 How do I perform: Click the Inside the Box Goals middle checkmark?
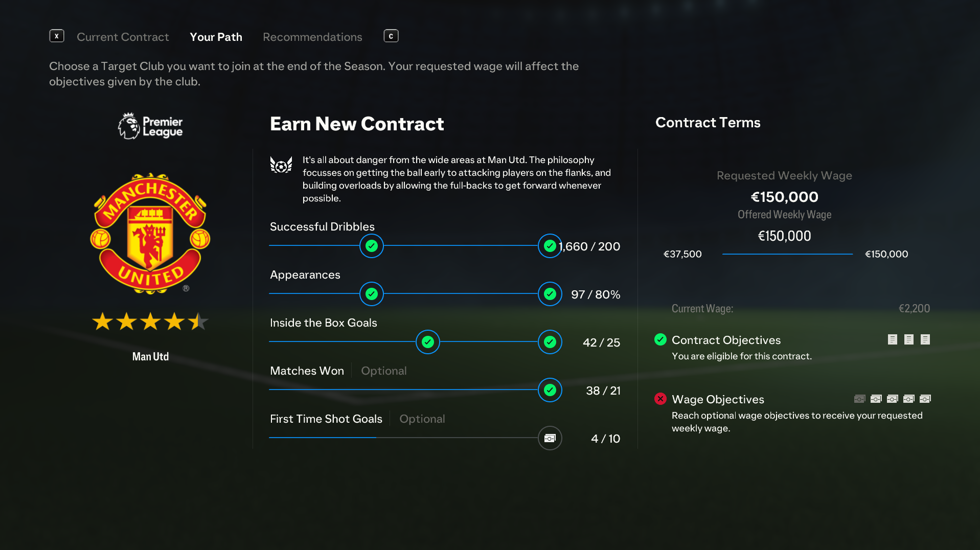[428, 342]
